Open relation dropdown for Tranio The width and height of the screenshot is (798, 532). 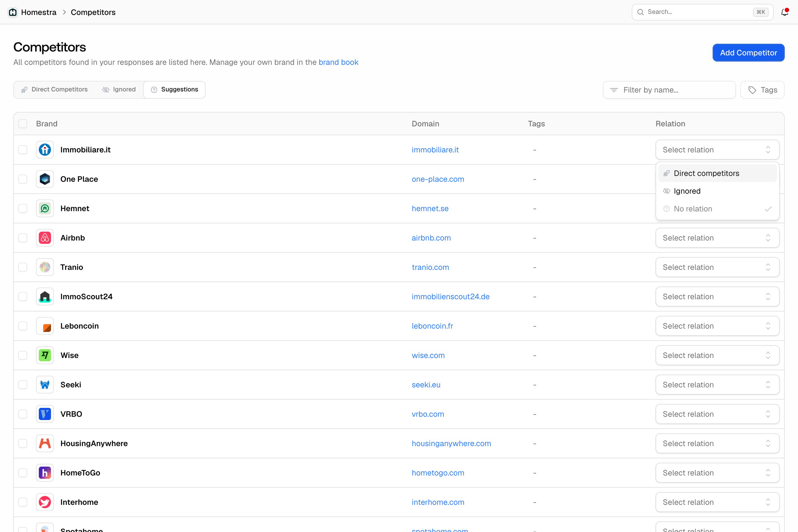click(x=717, y=267)
